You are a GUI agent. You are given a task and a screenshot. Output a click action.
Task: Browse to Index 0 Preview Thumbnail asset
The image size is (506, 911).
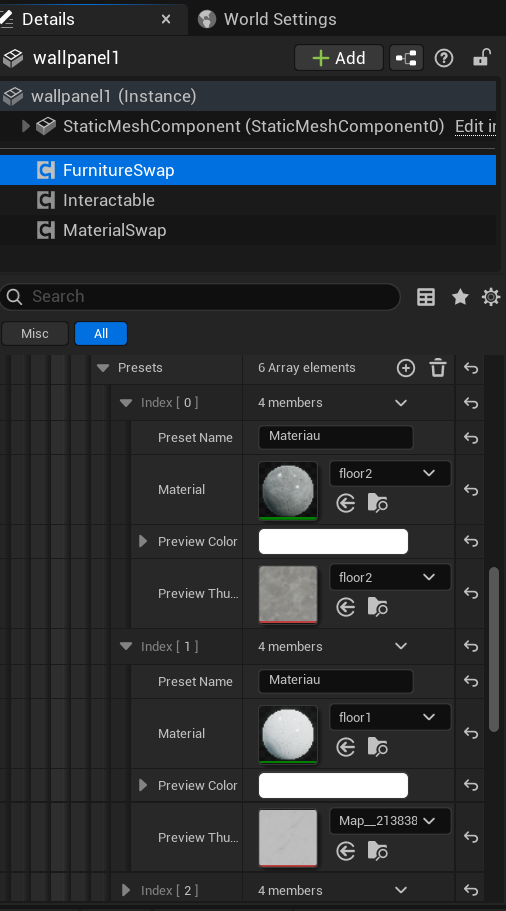coord(378,608)
